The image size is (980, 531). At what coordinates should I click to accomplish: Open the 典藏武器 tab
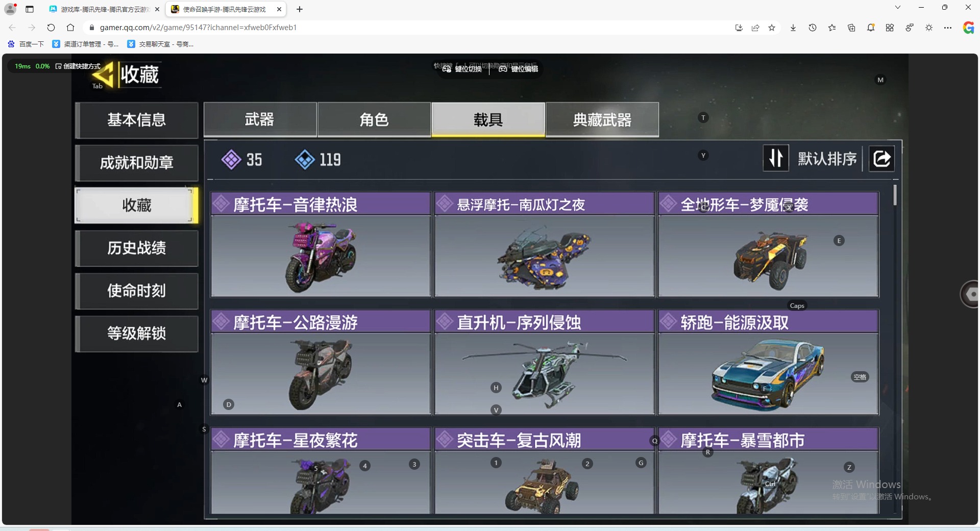tap(602, 119)
